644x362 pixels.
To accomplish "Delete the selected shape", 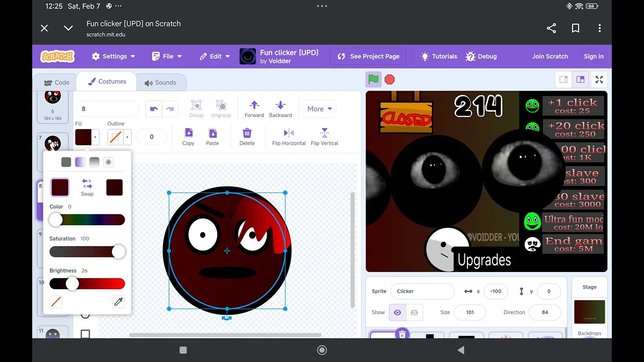I will [x=247, y=137].
